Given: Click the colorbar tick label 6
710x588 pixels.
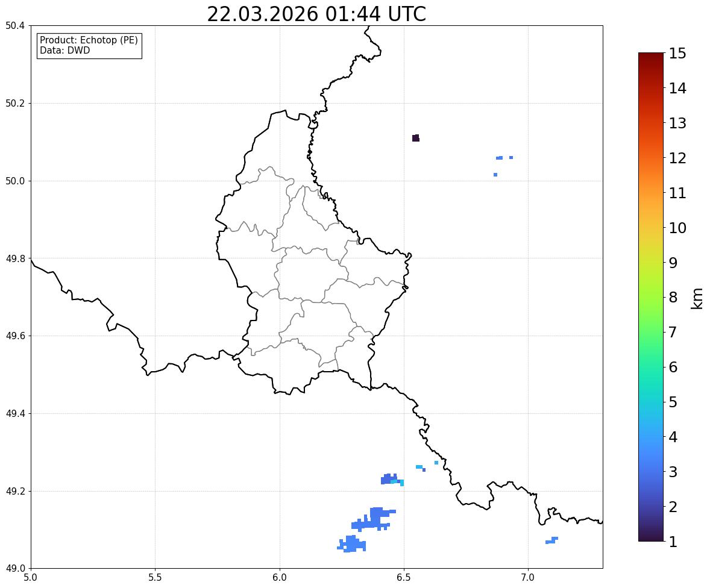Looking at the screenshot, I should click(x=673, y=367).
